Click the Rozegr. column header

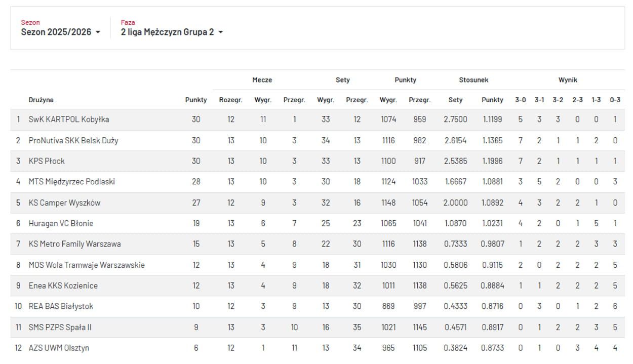(x=230, y=100)
